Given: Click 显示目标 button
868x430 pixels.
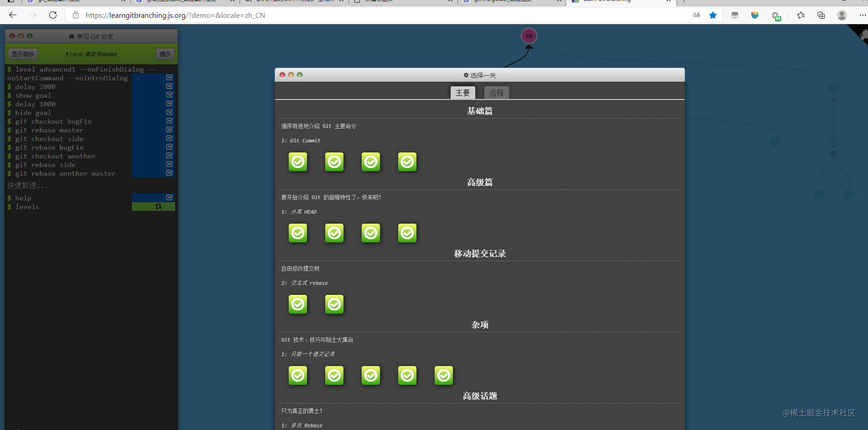Looking at the screenshot, I should click(23, 54).
